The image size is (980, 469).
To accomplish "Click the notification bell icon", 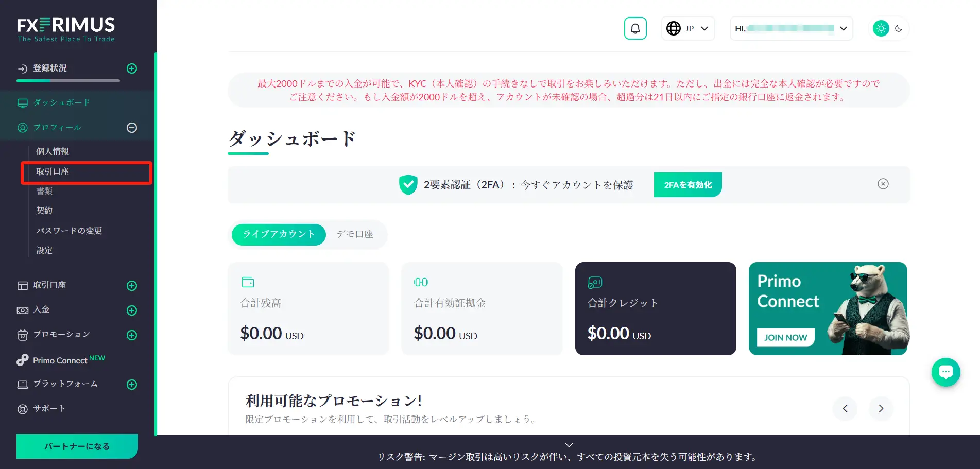I will coord(635,28).
